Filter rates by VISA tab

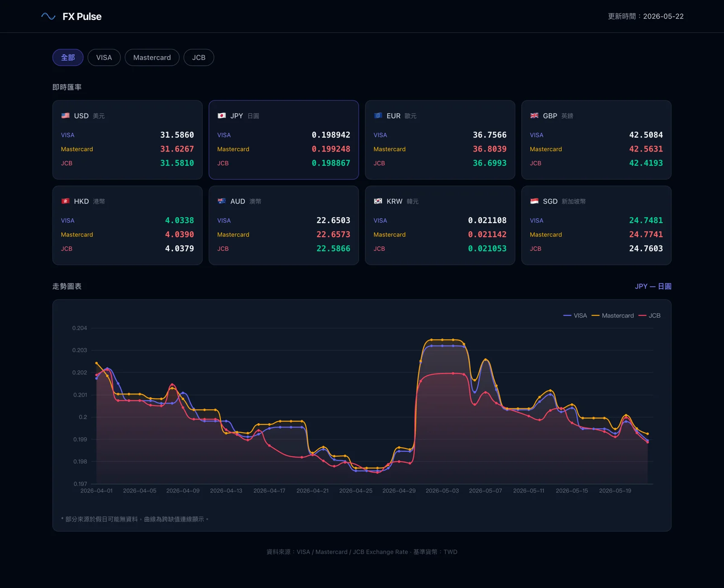pyautogui.click(x=104, y=57)
